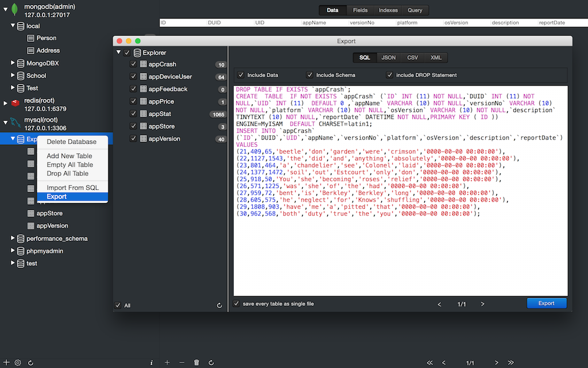Uncheck the Include Data option
This screenshot has height=368, width=588.
pyautogui.click(x=241, y=75)
